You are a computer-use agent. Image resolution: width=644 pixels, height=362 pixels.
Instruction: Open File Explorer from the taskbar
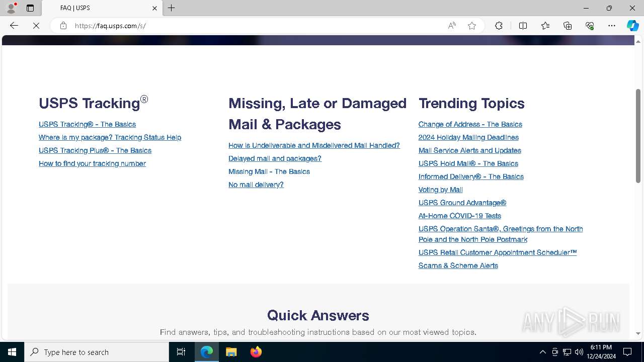(231, 352)
